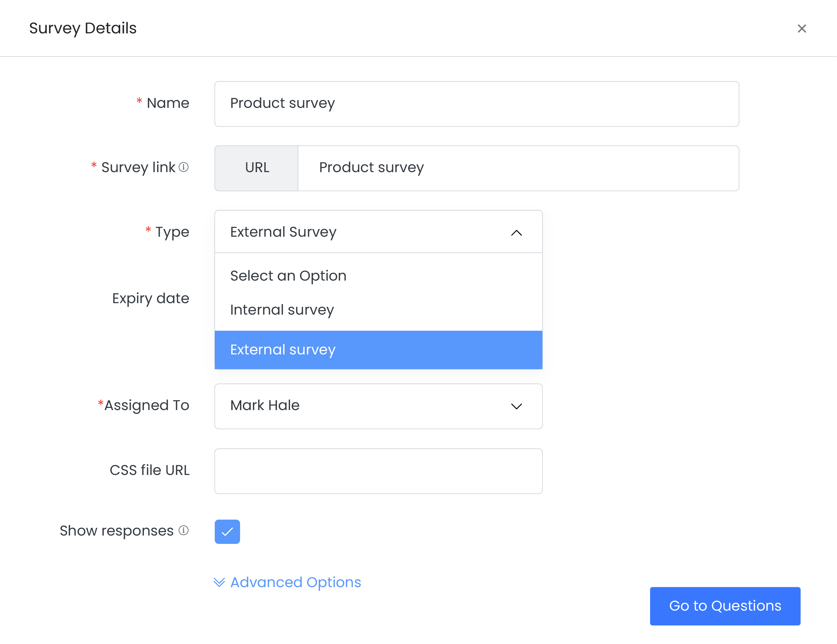Click the URL prefix box
The width and height of the screenshot is (837, 644).
click(x=256, y=168)
